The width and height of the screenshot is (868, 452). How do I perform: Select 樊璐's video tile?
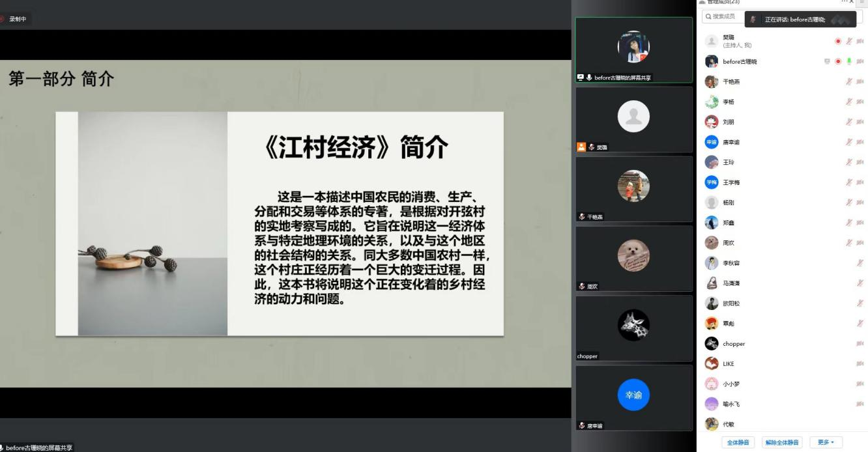click(x=634, y=120)
